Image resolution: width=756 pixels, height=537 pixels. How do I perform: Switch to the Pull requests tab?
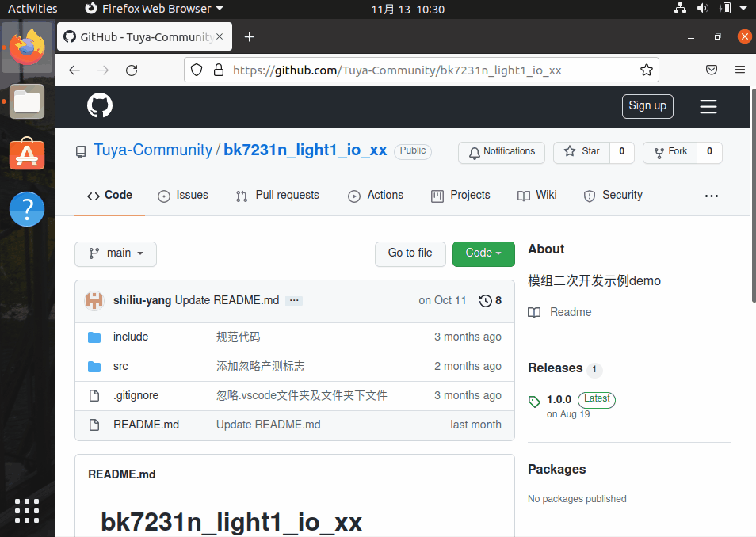click(277, 195)
